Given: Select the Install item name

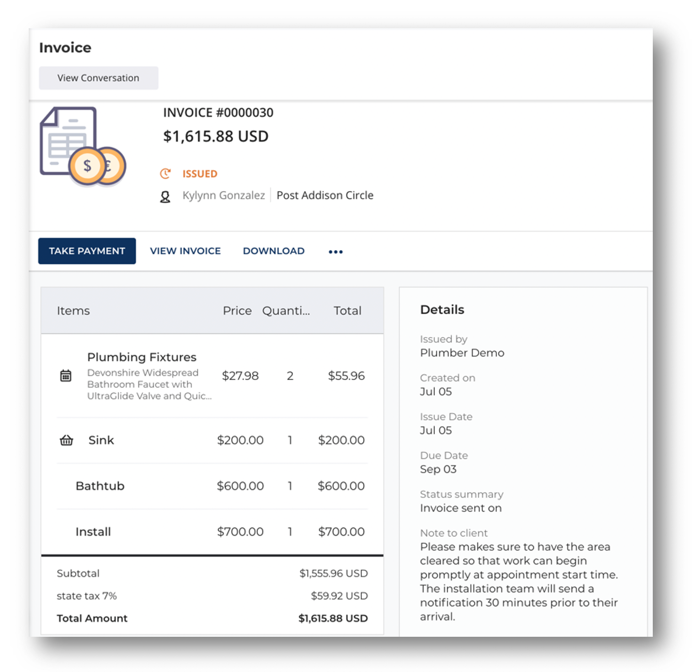Looking at the screenshot, I should (93, 532).
